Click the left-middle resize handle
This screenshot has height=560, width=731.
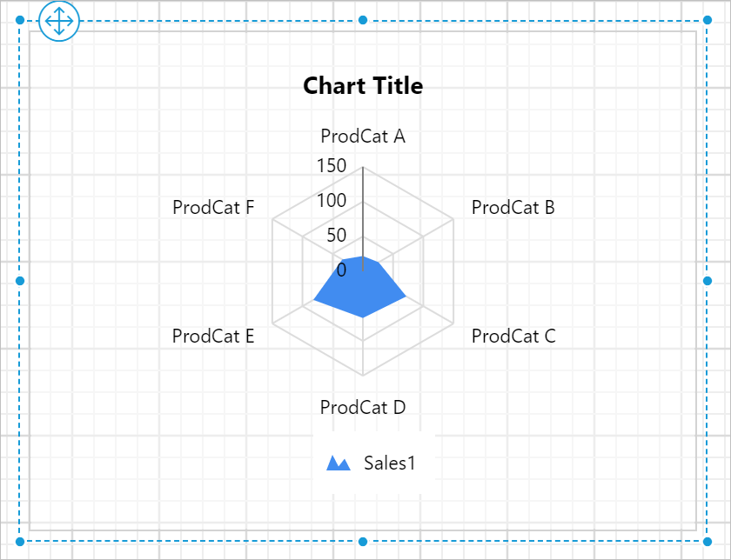[17, 280]
